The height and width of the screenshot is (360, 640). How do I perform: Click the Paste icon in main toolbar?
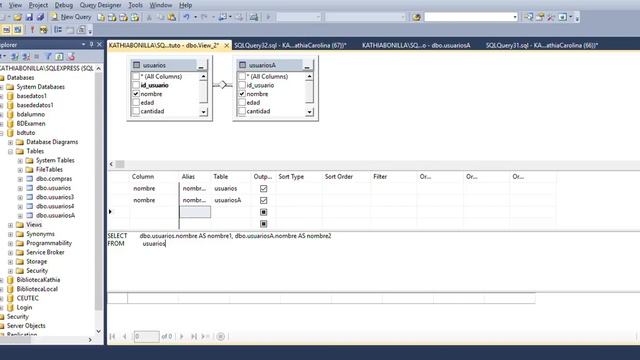pyautogui.click(x=172, y=17)
